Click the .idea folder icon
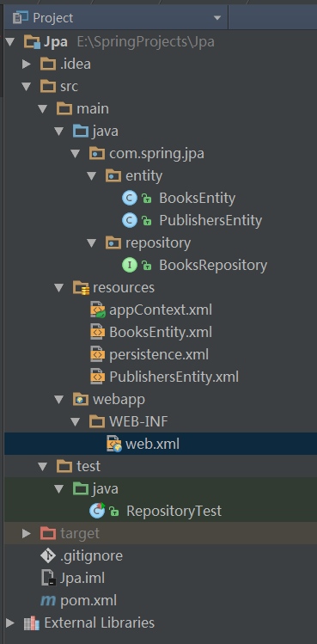Screen dimensions: 317x644 tap(48, 64)
